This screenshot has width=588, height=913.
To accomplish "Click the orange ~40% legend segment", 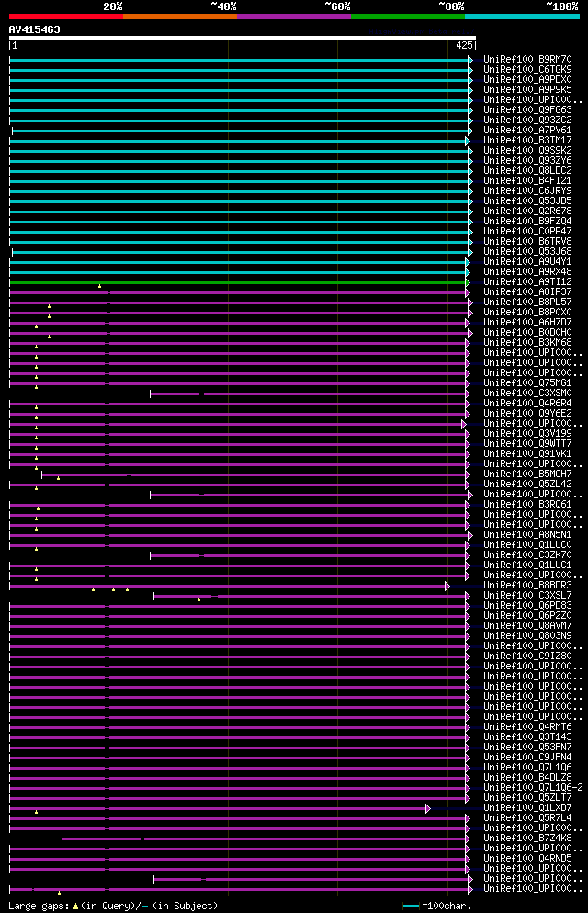I will 180,17.
